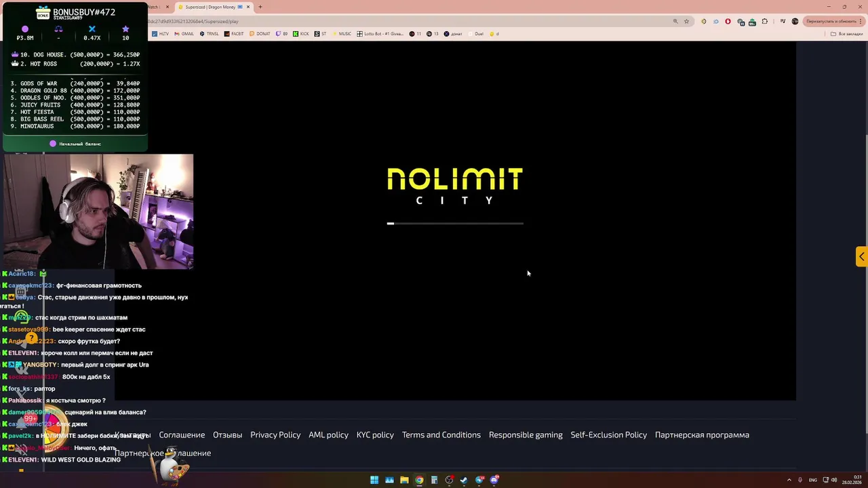The height and width of the screenshot is (488, 868).
Task: Click the '9. MINOTAURUS' bonus row
Action: [x=75, y=126]
